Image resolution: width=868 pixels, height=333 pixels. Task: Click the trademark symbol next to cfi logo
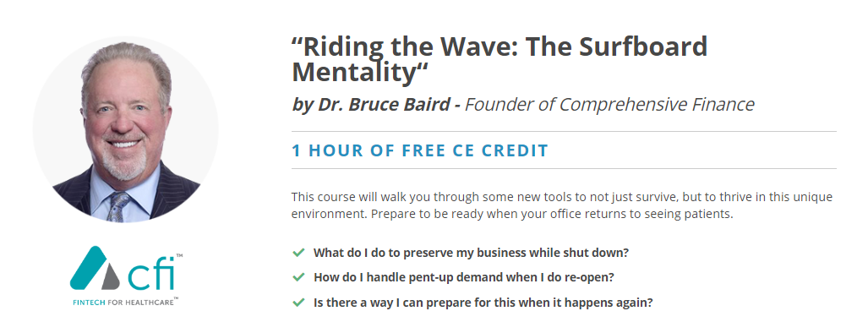click(179, 256)
